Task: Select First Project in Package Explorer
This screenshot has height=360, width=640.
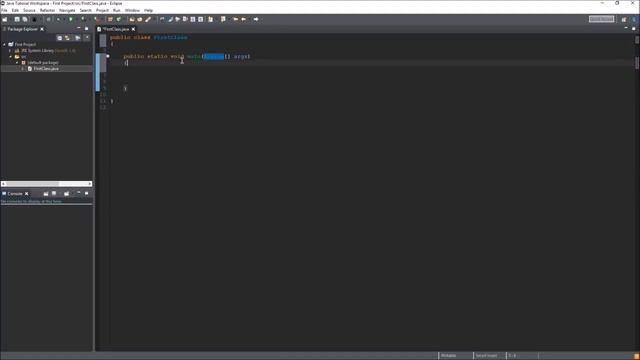Action: [25, 44]
